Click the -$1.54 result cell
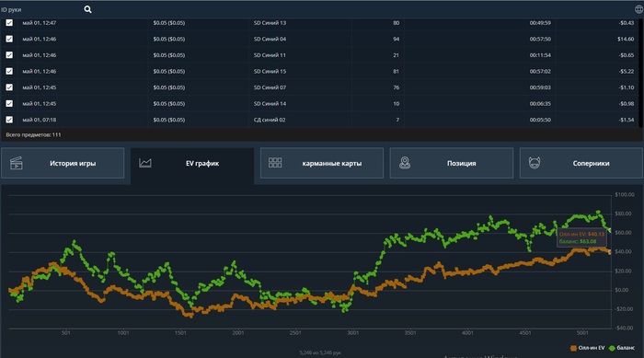The image size is (644, 358). coord(627,120)
